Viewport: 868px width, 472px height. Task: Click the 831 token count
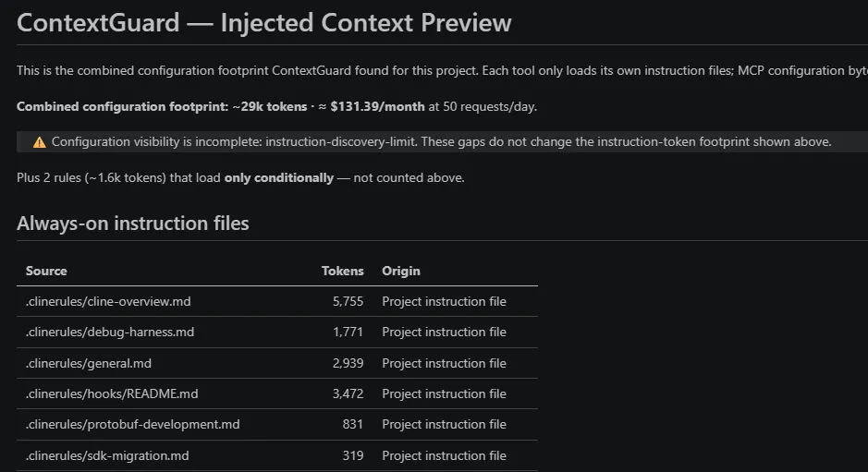point(352,424)
